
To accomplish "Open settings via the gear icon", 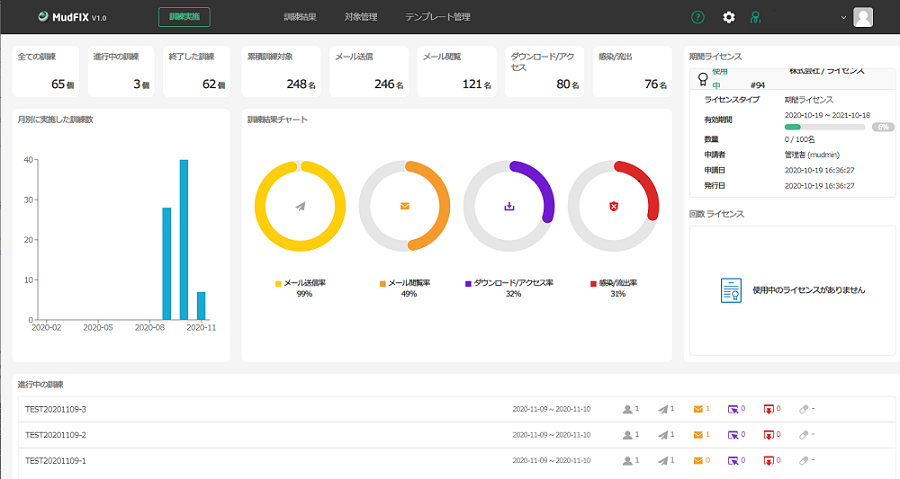I will (x=728, y=17).
